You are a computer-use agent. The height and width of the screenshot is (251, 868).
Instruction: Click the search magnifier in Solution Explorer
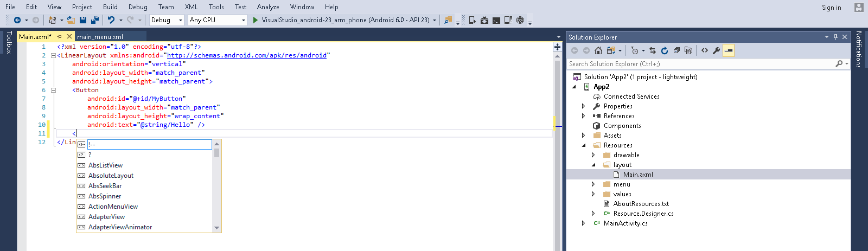pos(839,63)
